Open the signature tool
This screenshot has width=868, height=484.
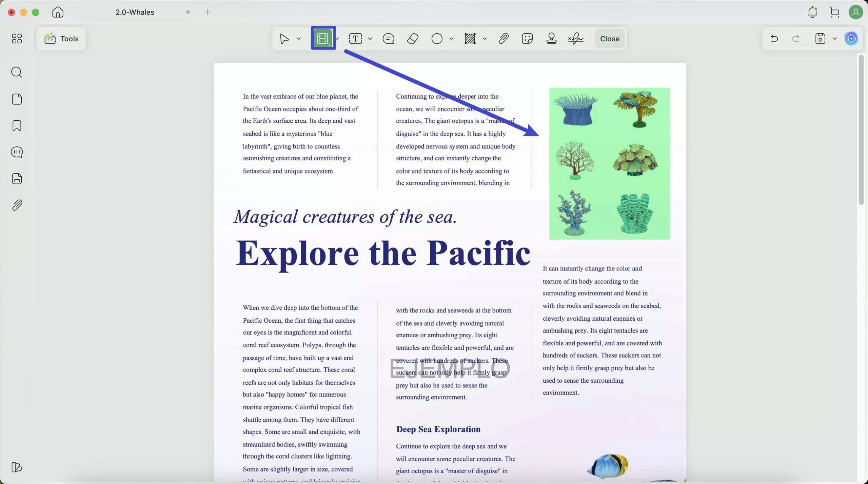tap(576, 39)
